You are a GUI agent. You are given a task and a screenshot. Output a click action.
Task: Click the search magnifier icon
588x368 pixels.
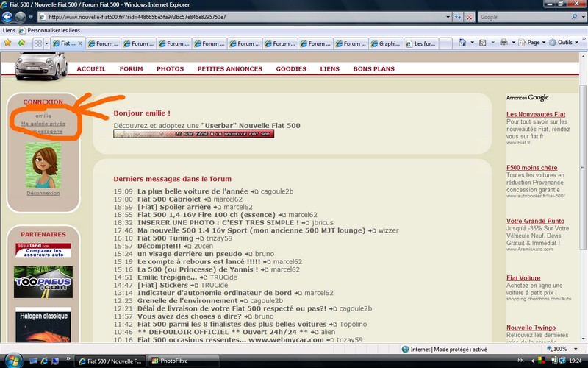pos(574,17)
